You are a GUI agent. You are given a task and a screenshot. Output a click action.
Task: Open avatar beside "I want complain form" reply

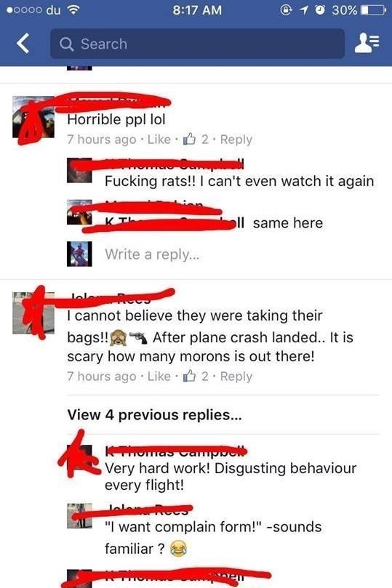point(79,516)
